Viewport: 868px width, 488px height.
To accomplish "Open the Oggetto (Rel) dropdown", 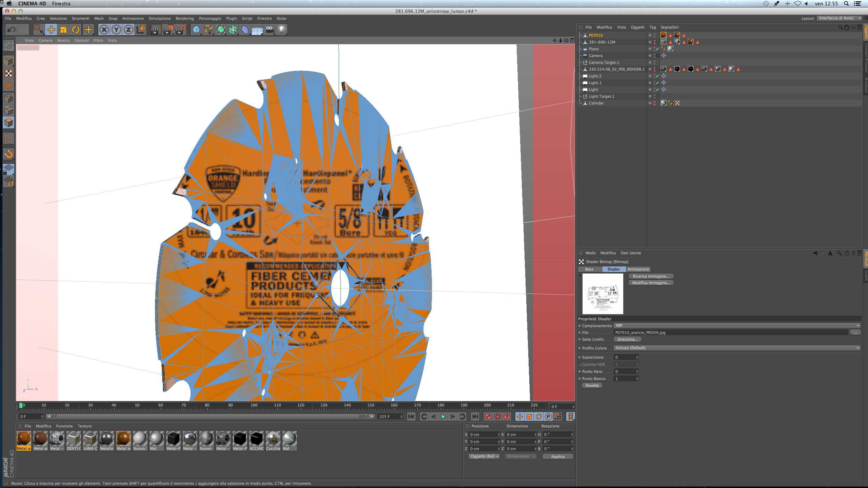I will coord(485,456).
